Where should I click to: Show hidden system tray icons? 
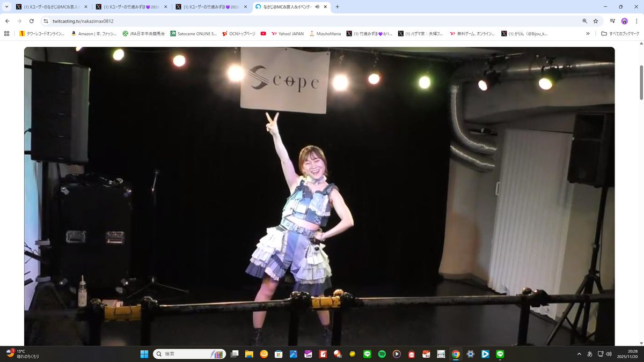pyautogui.click(x=579, y=354)
